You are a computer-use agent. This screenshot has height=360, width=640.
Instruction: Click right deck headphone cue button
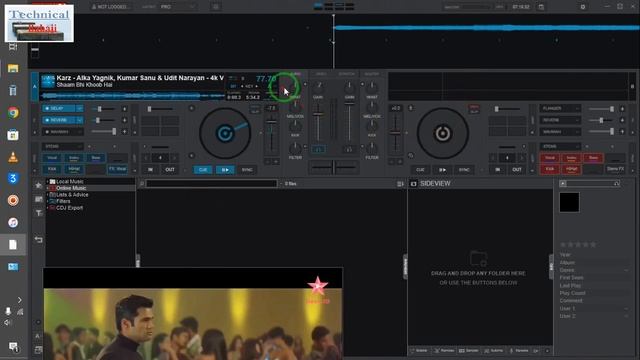349,149
